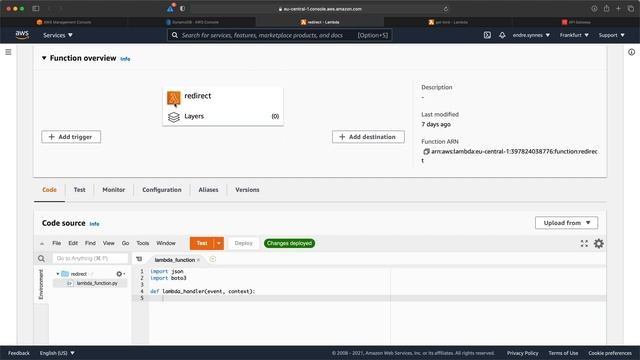Viewport: 640px width, 360px height.
Task: Open Cookie preferences
Action: tap(610, 353)
